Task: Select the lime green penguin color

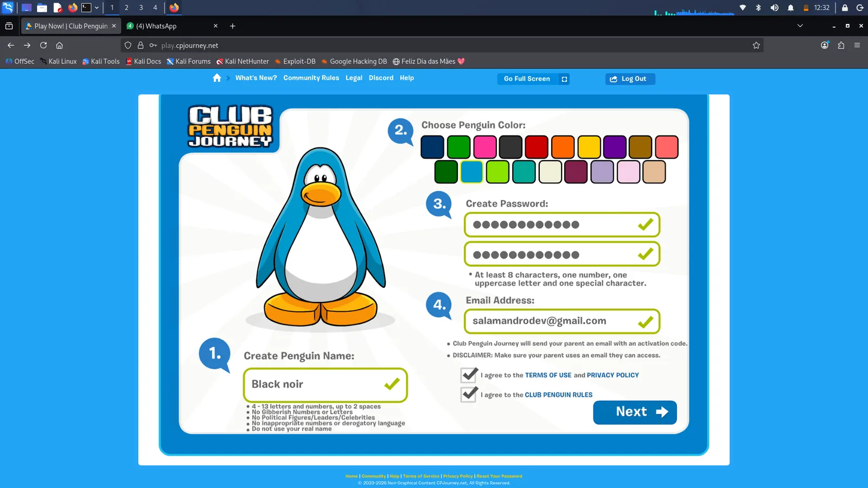Action: (497, 172)
